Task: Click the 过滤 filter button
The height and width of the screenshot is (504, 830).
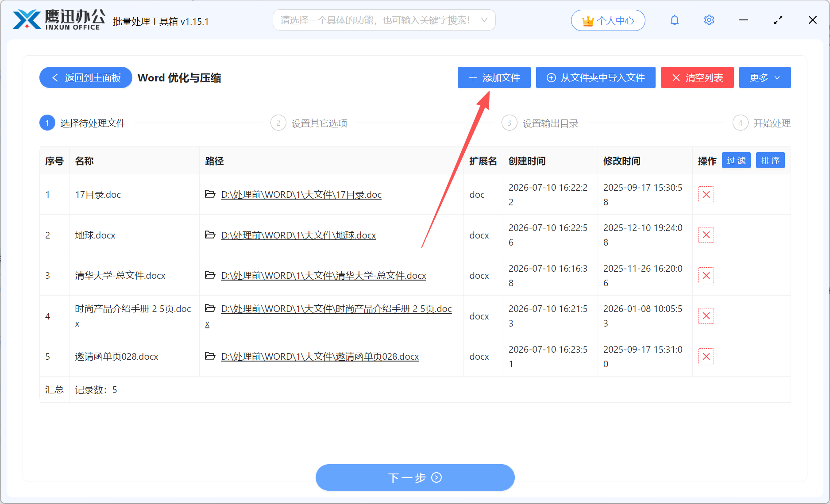Action: point(736,161)
